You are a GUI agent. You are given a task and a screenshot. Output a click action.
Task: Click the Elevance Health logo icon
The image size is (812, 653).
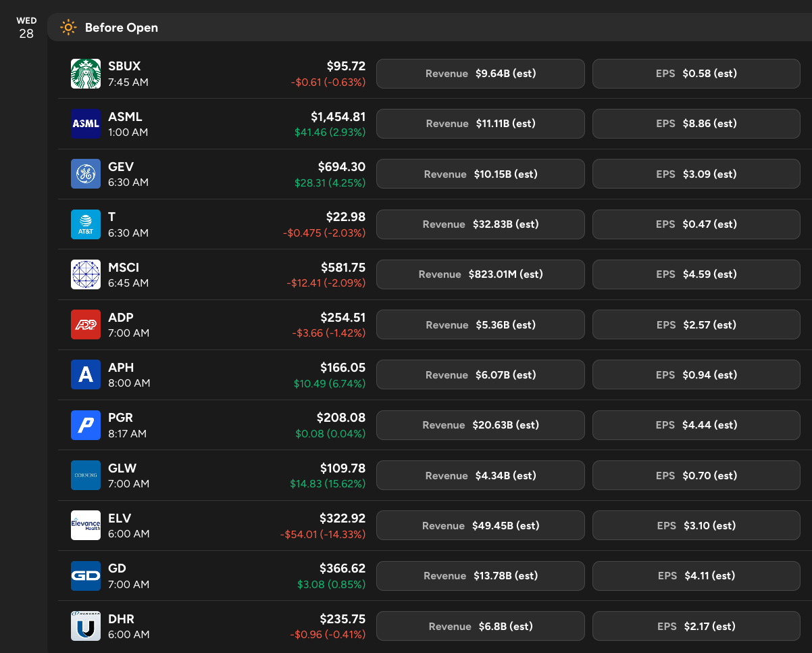86,525
